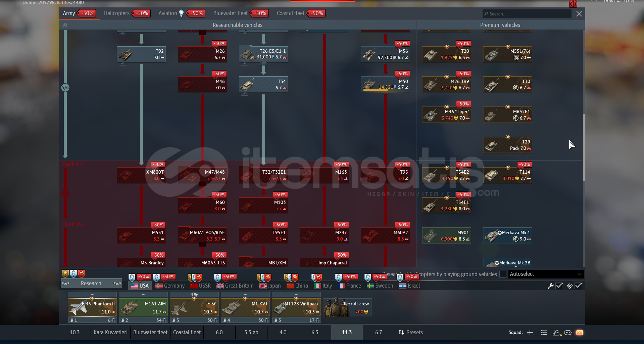644x344 pixels.
Task: Open the squad list icon
Action: click(544, 333)
